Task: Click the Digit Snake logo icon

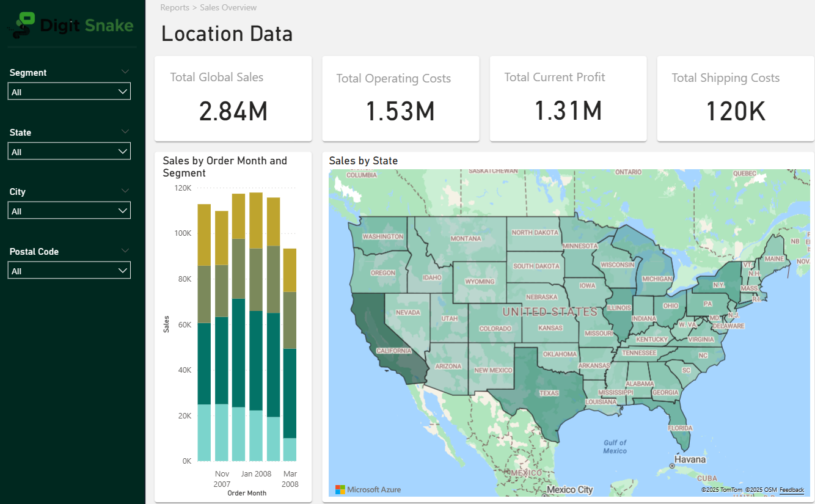Action: [24, 25]
